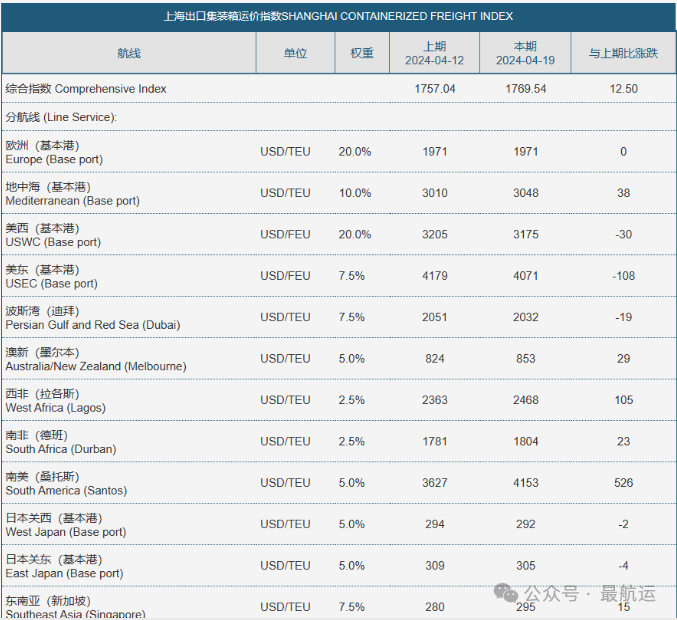Select the 与上期比涨跌 column header
Image resolution: width=677 pixels, height=620 pixels.
623,53
